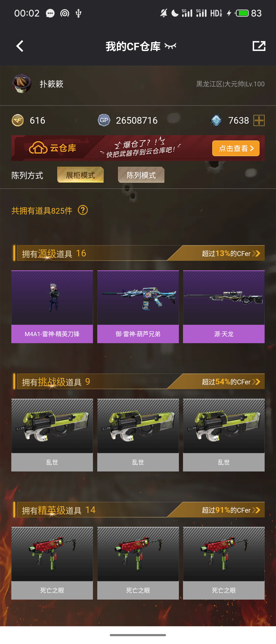
Task: Tap the cloud warehouse house icon
Action: point(38,148)
